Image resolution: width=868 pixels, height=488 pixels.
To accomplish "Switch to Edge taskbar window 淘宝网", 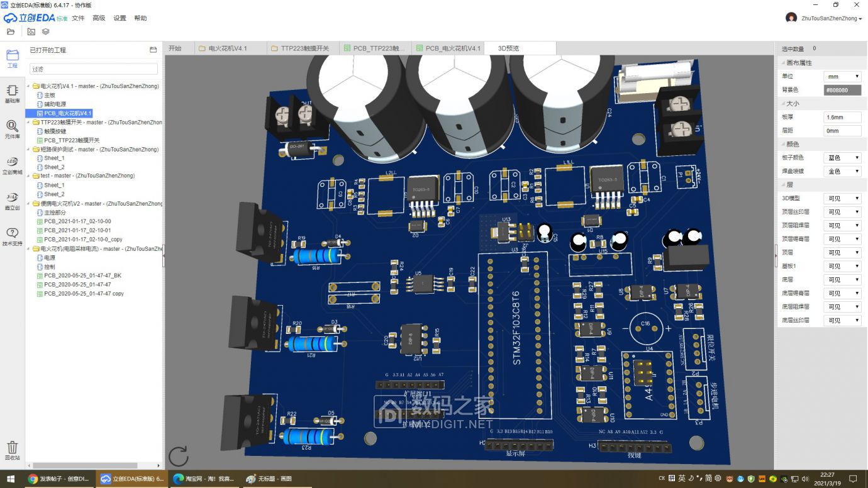I will tap(203, 479).
